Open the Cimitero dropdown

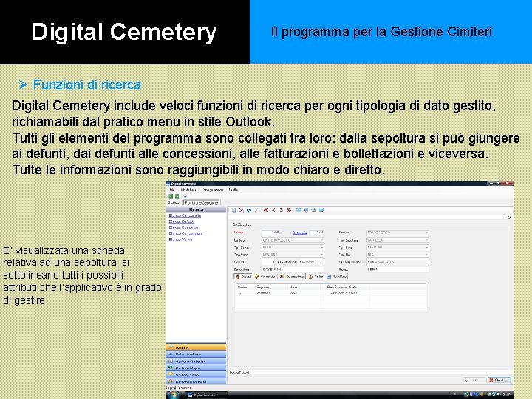[293, 240]
